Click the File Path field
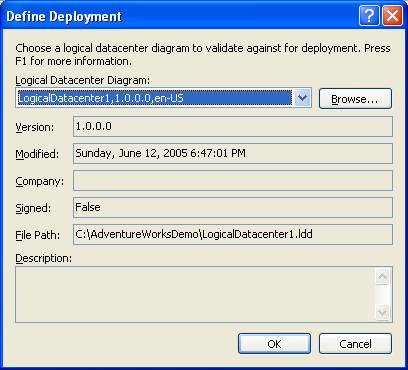The height and width of the screenshot is (370, 408). click(233, 234)
